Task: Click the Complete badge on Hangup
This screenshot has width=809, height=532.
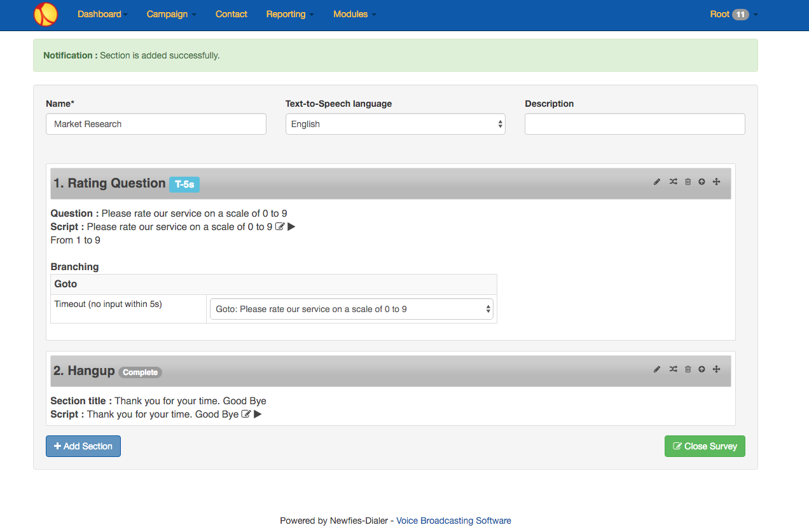Action: 140,372
